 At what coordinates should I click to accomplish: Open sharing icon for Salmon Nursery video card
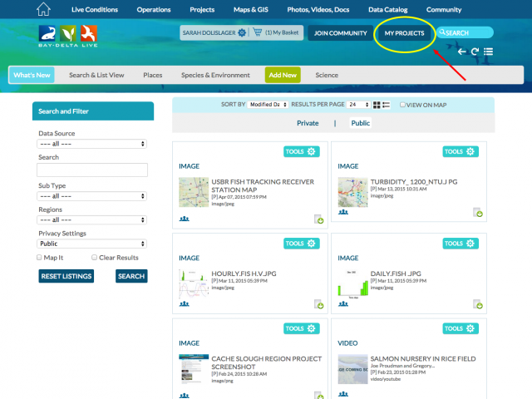point(343,394)
